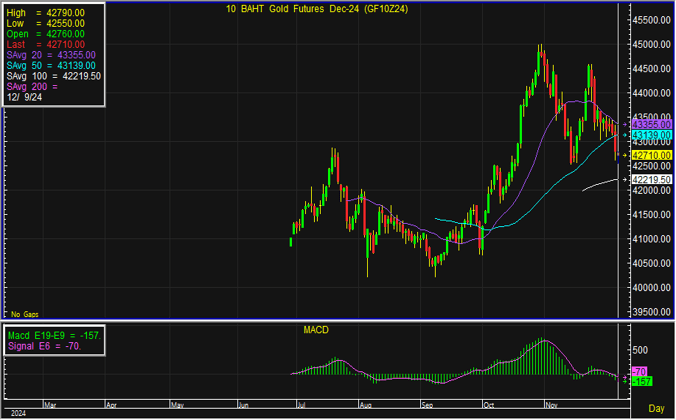
Task: Click the white 42219.50 SAvg 100 price tag
Action: [650, 179]
